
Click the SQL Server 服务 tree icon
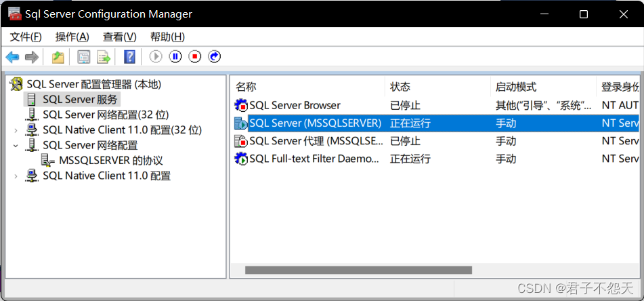(x=32, y=100)
